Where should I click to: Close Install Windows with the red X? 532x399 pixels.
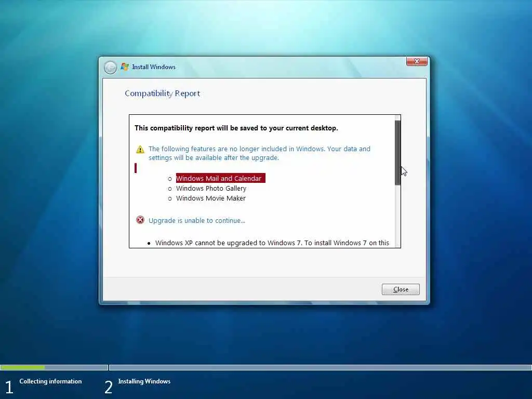pyautogui.click(x=417, y=61)
